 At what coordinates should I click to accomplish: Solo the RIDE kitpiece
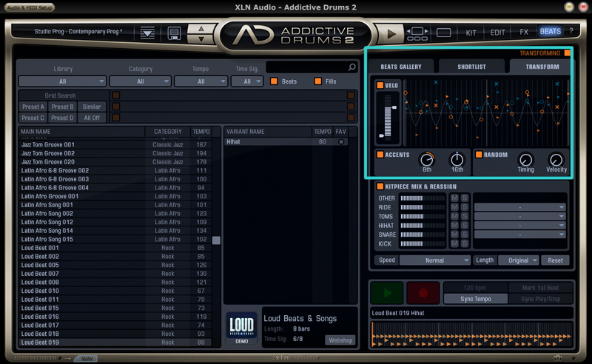[x=465, y=207]
